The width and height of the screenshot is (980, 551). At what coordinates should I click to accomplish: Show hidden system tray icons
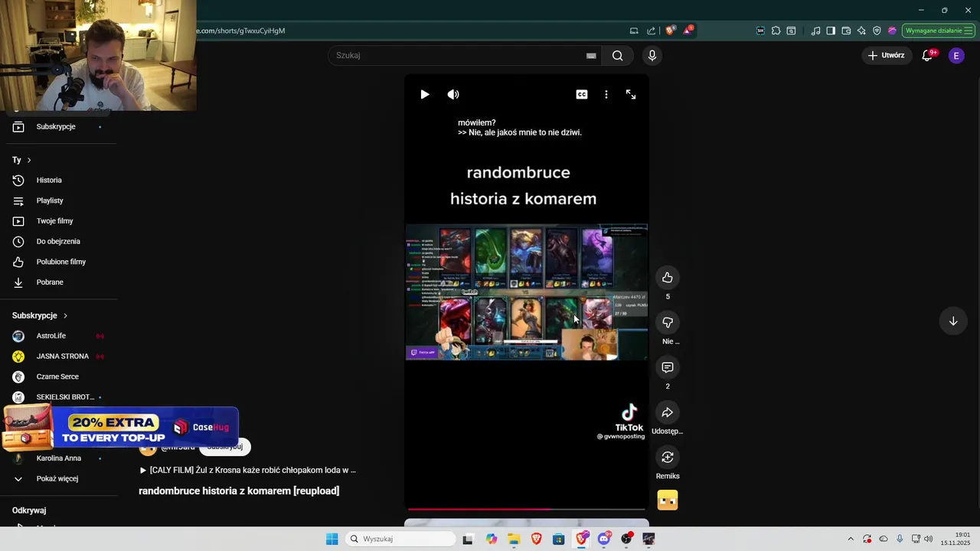[851, 539]
